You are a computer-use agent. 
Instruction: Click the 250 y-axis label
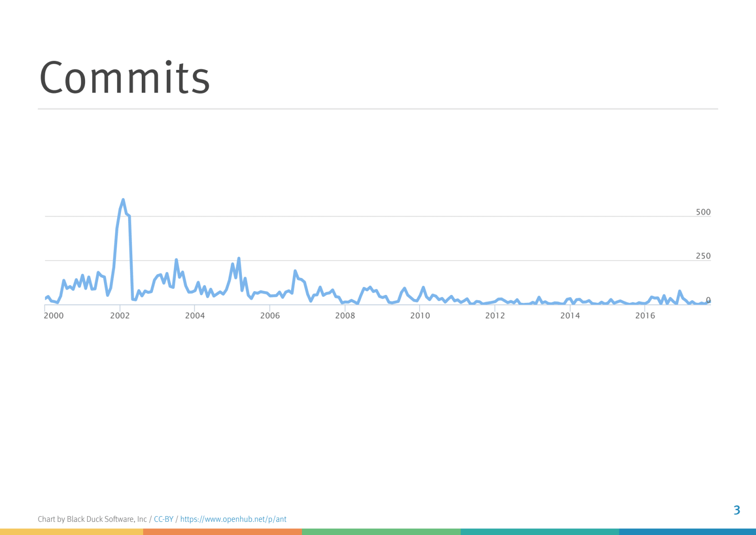click(x=703, y=256)
